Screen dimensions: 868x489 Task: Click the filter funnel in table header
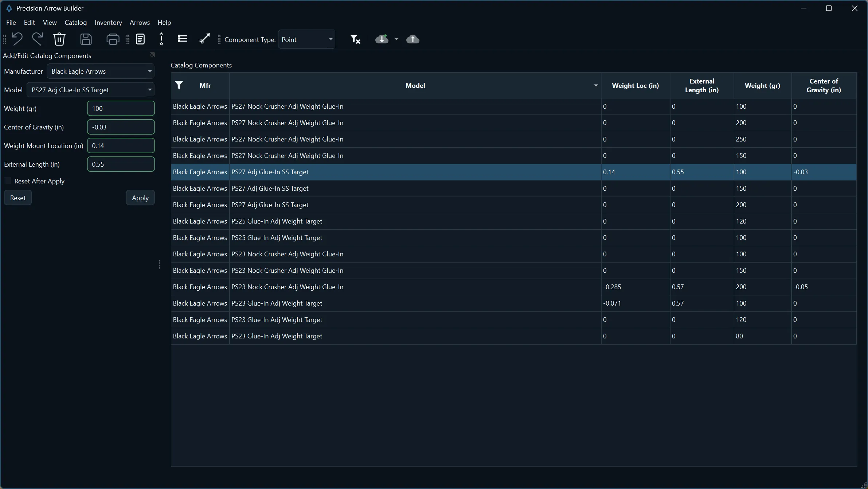(x=179, y=85)
